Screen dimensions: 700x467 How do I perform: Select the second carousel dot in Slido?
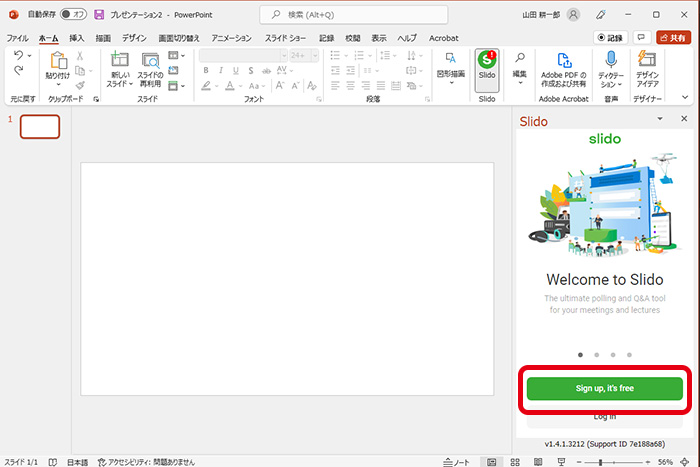[596, 355]
